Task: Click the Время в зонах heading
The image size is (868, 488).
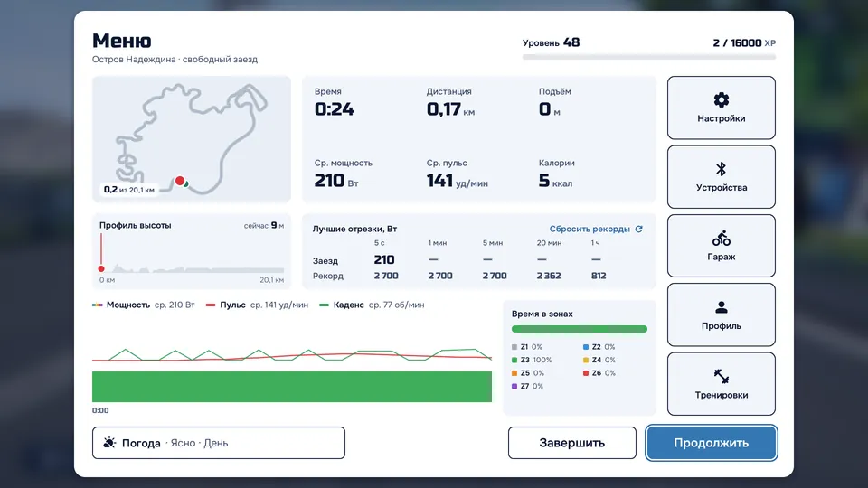Action: click(x=542, y=314)
